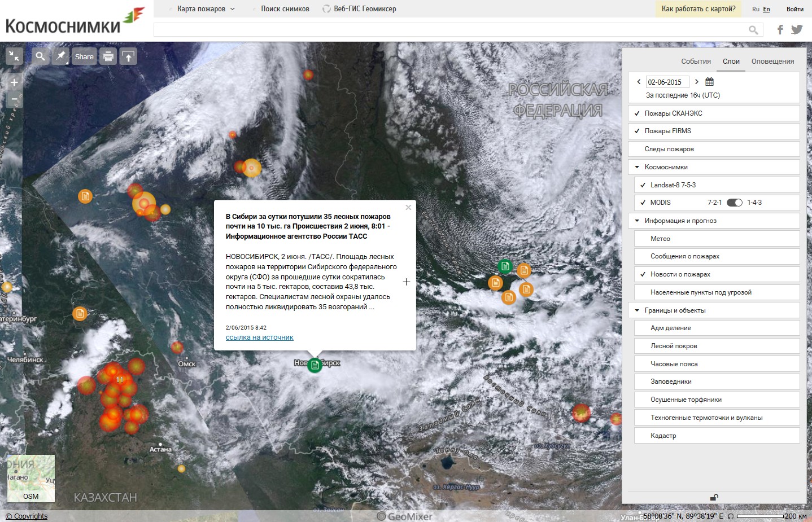Enable Кадастр layer
This screenshot has width=812, height=522.
click(x=717, y=436)
